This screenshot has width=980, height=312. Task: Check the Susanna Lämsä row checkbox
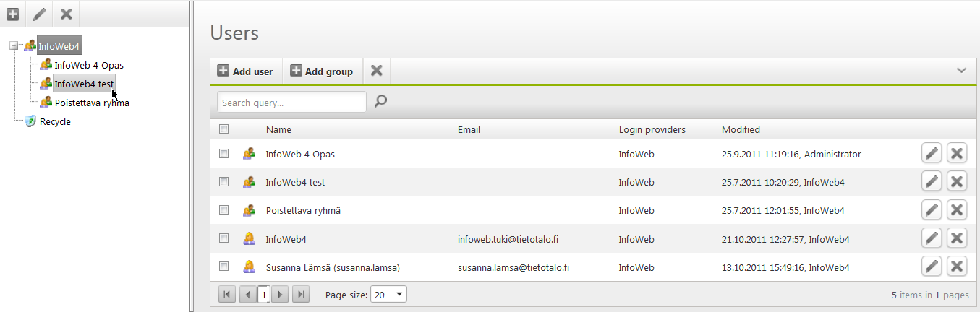click(224, 266)
